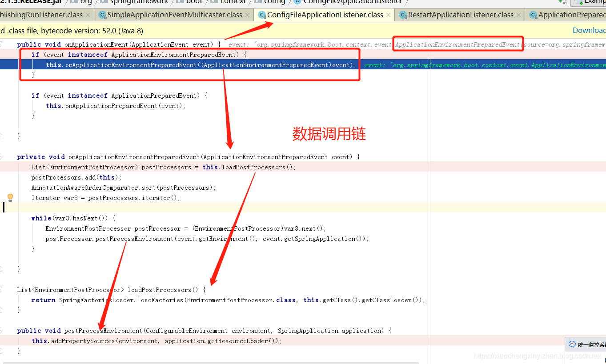Click the this.addPropertySources(environment, ...) line
This screenshot has height=364, width=606.
(157, 341)
